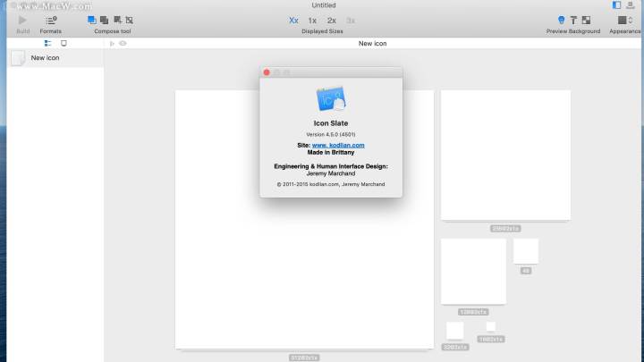
Task: Toggle the 1x displayed size
Action: 312,20
